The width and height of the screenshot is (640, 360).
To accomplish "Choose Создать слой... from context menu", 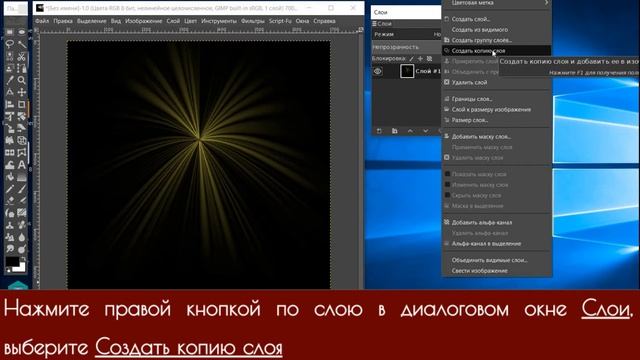I will coord(497,19).
